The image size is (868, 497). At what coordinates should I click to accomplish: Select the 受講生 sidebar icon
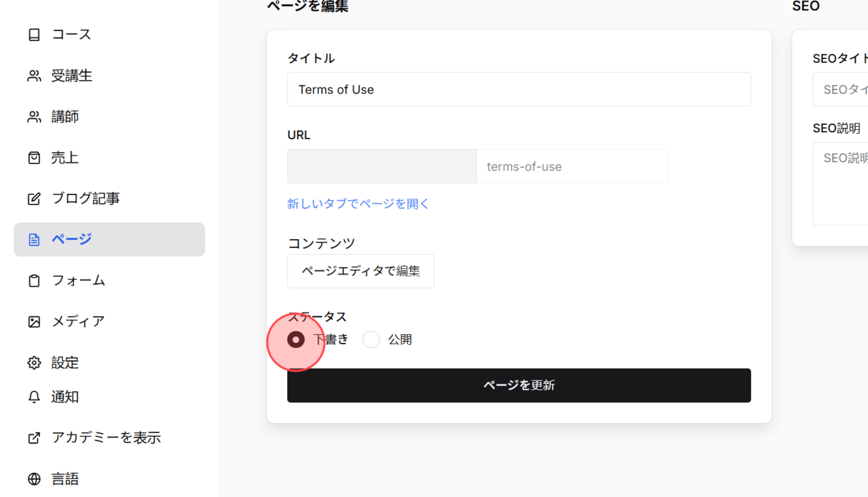34,76
